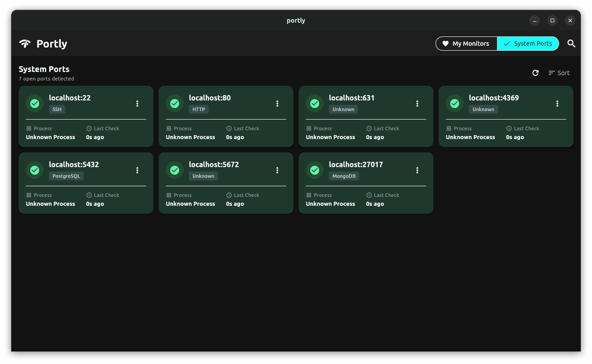Open the kebab menu for localhost:4369
This screenshot has height=364, width=592.
[557, 103]
